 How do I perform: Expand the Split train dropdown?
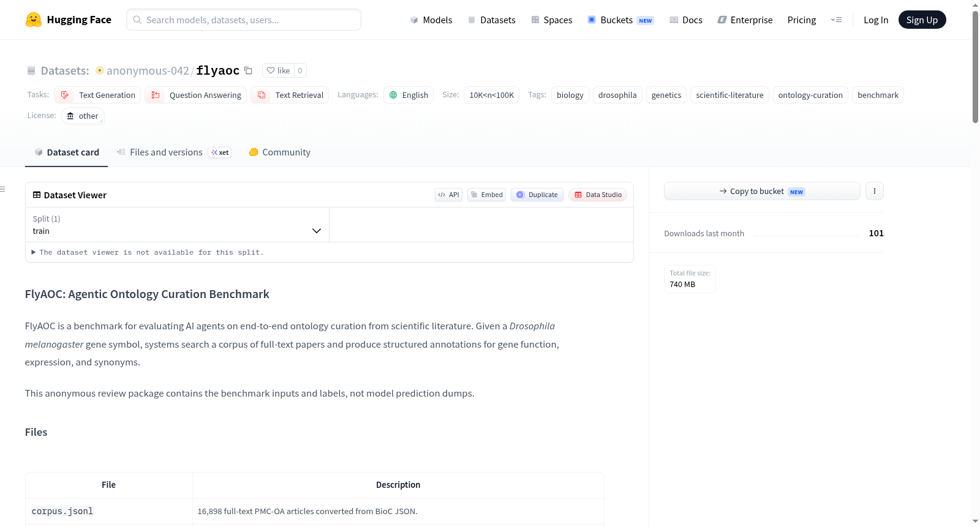(x=177, y=225)
